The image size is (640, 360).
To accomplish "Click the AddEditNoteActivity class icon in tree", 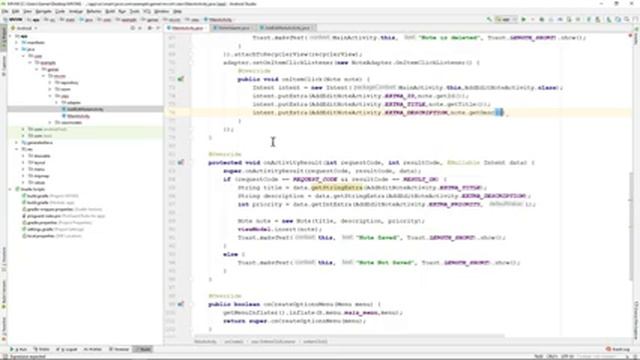I will 64,109.
